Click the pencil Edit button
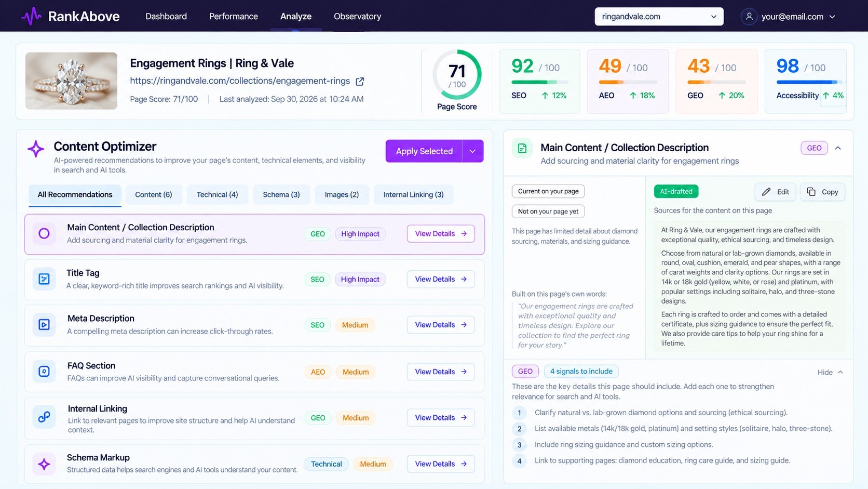This screenshot has height=489, width=868. [x=775, y=192]
